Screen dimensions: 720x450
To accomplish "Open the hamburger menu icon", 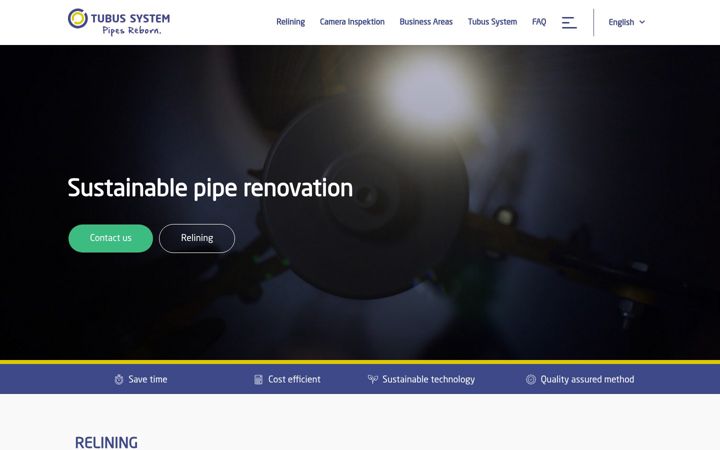I will (569, 22).
